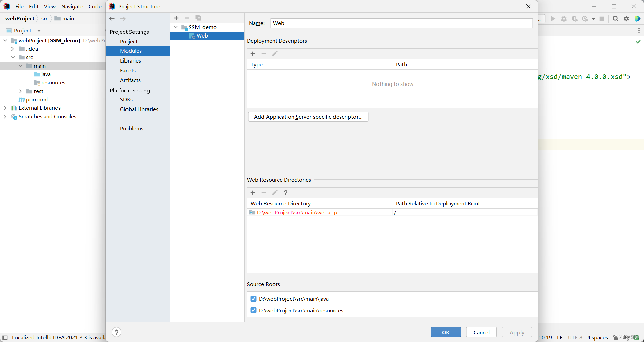Add a new module with plus icon
This screenshot has height=342, width=644.
[176, 18]
